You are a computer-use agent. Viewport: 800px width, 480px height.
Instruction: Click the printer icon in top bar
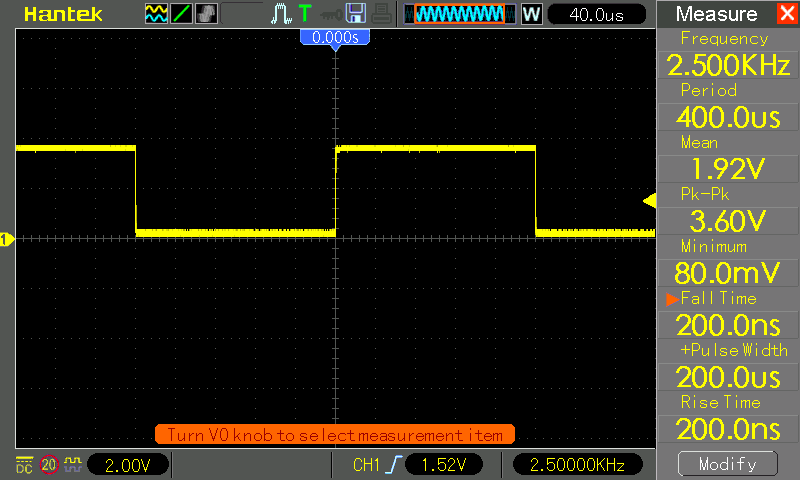click(x=381, y=14)
